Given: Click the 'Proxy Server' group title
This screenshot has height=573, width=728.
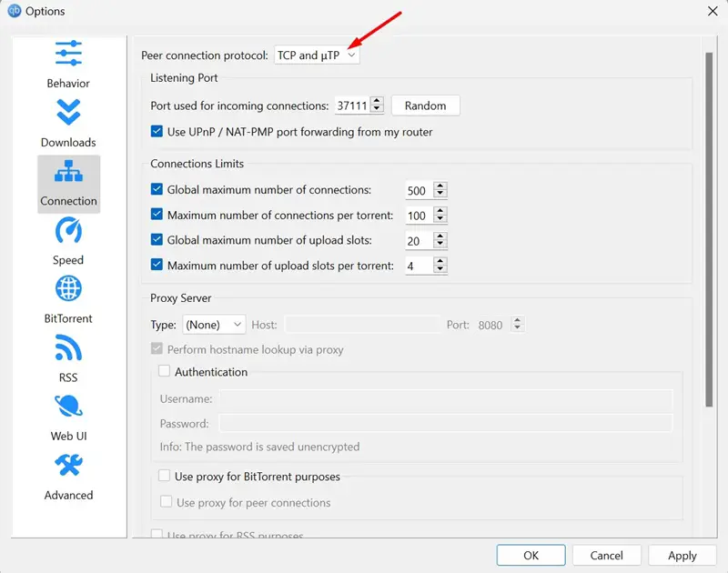Looking at the screenshot, I should click(x=180, y=297).
